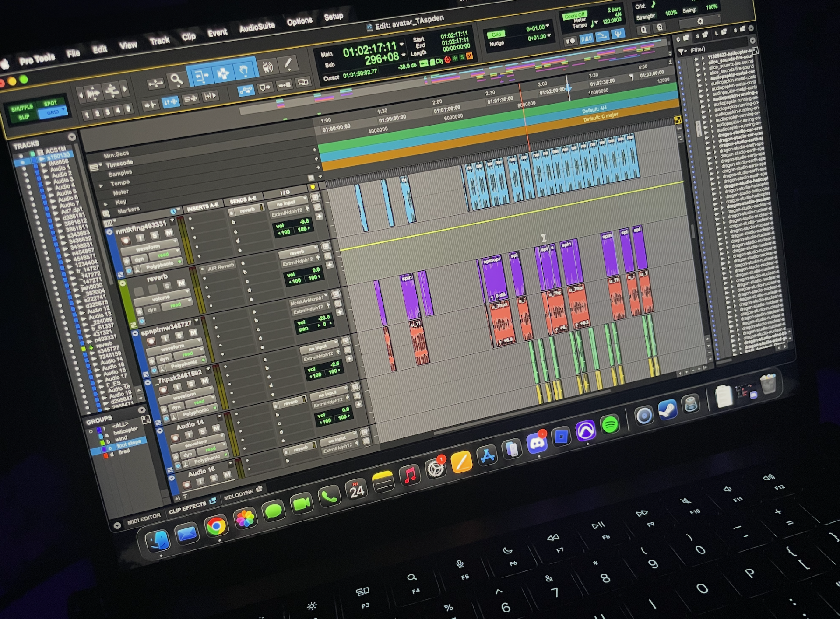The image size is (840, 619).
Task: Open waveform view selector on nmtkfing493331
Action: coord(149,248)
